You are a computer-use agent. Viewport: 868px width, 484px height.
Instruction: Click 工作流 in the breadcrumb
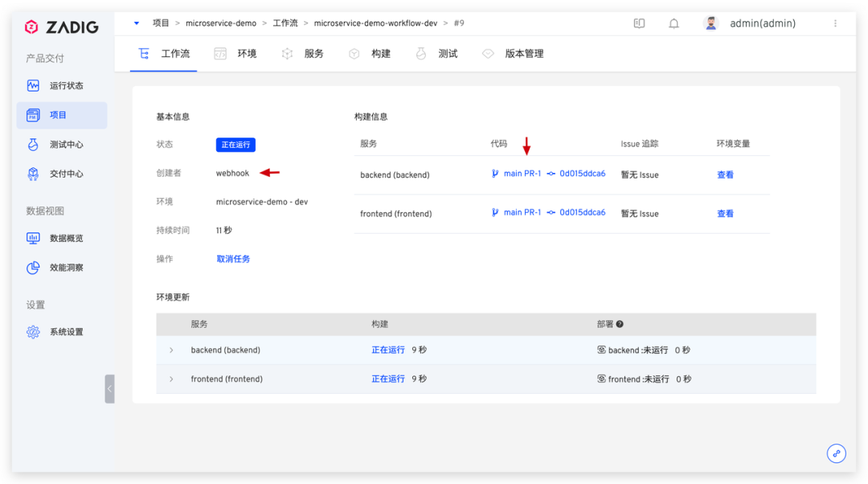[x=285, y=23]
